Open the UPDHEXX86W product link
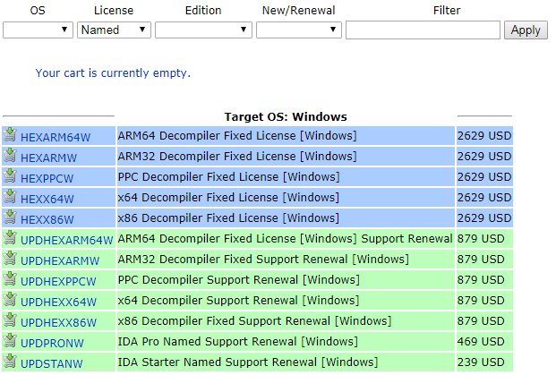The height and width of the screenshot is (392, 556). (x=58, y=322)
